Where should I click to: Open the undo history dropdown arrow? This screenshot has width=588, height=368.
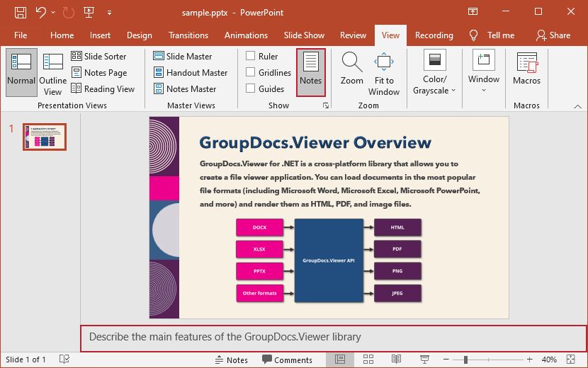coord(53,12)
